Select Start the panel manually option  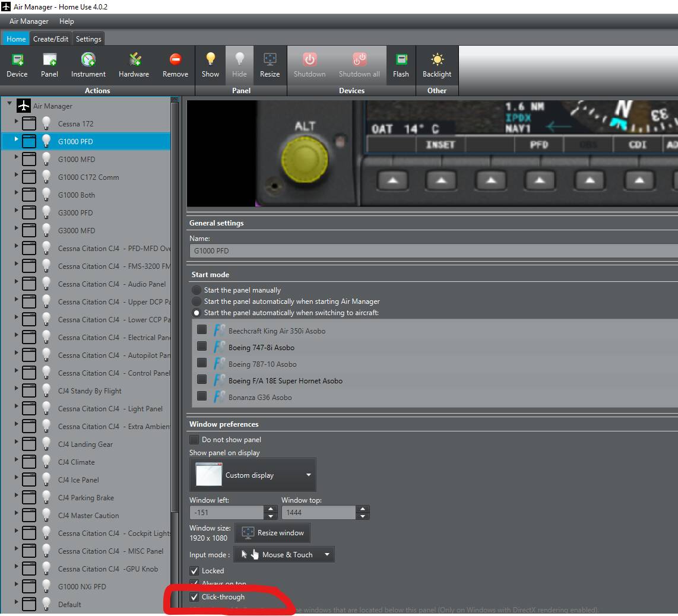(196, 290)
